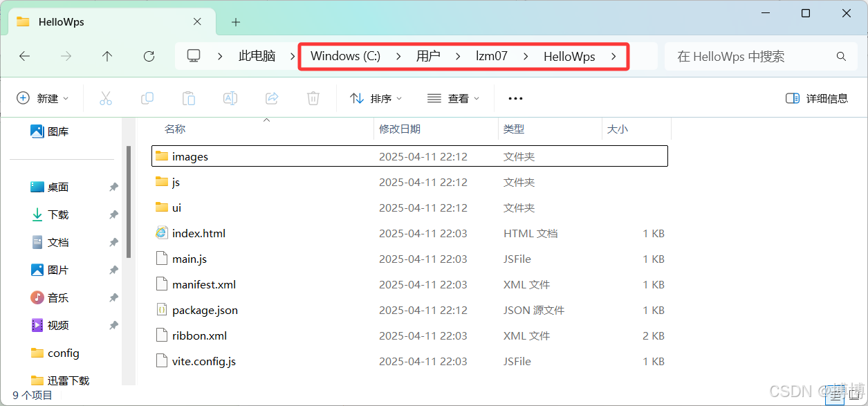The height and width of the screenshot is (406, 868).
Task: Click the index.html file icon
Action: click(x=162, y=233)
